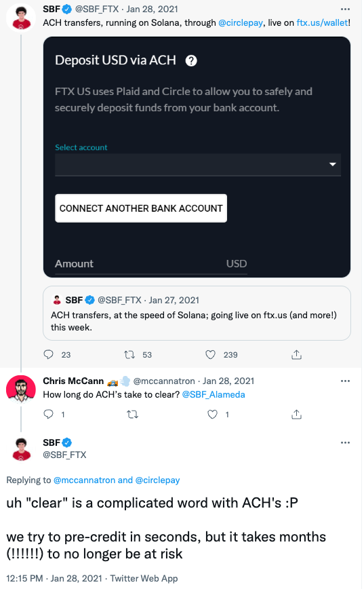Screen dimensions: 364x589
Task: Open the ftx.us/wallet link
Action: point(323,22)
